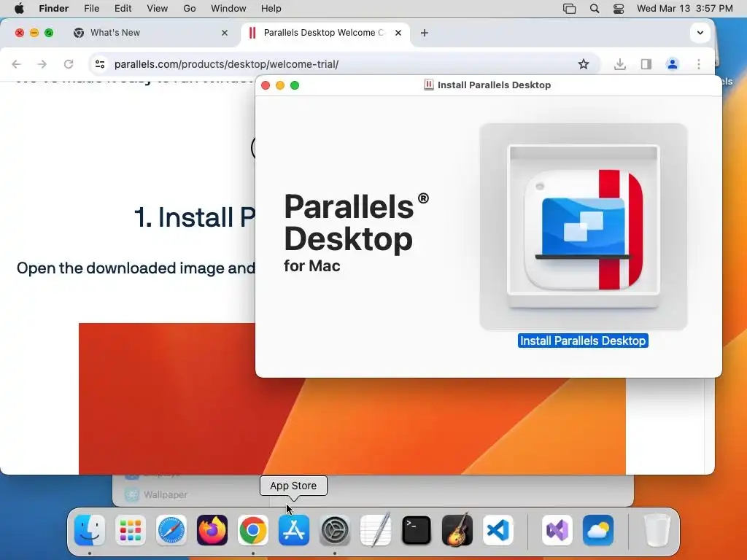
Task: Open the Apple menu
Action: tap(19, 9)
